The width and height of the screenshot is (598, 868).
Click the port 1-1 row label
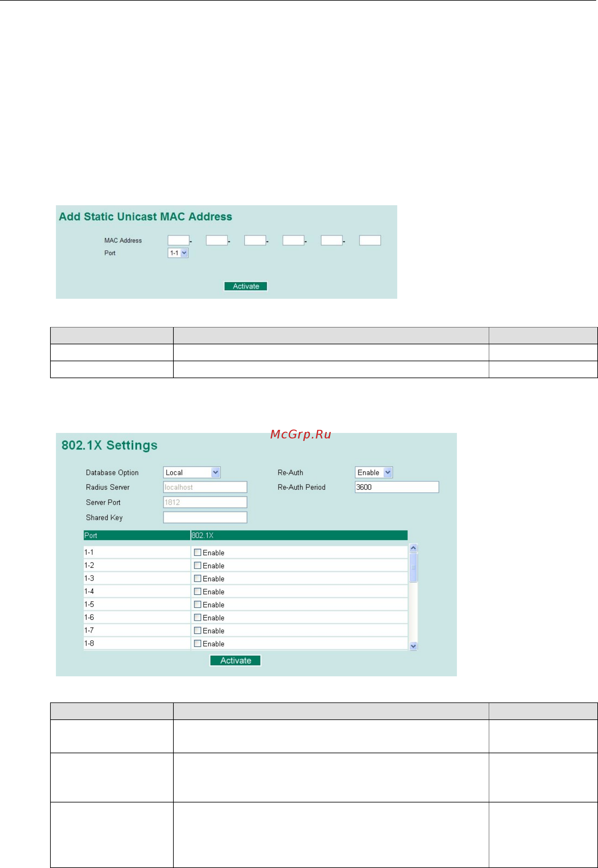(x=89, y=552)
